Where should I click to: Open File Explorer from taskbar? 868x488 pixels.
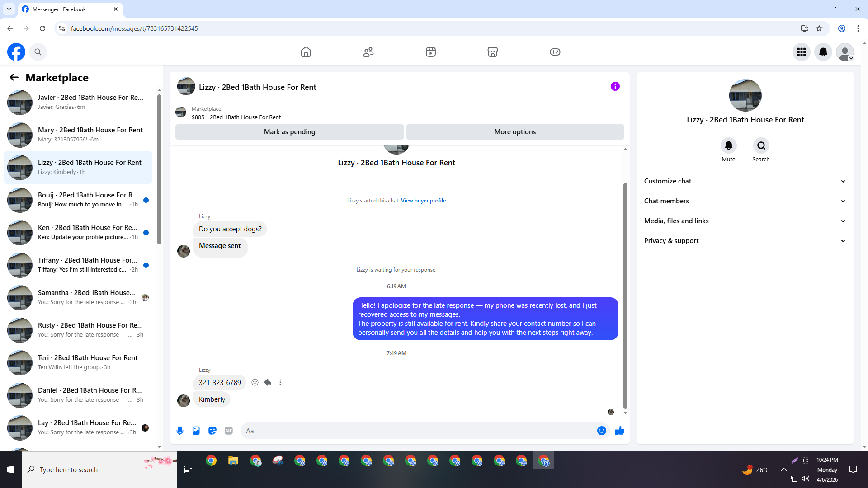point(233,461)
